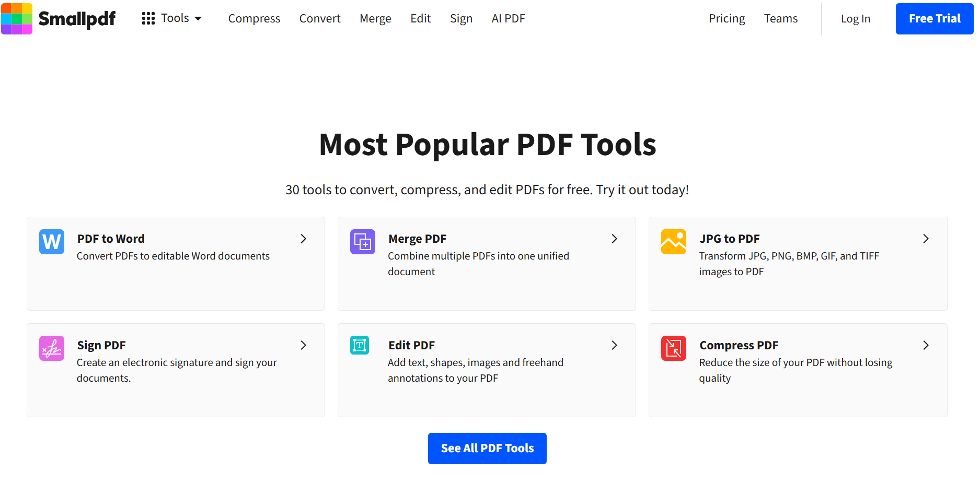Screen dimensions: 980x495
Task: Open the Teams link
Action: coord(781,19)
